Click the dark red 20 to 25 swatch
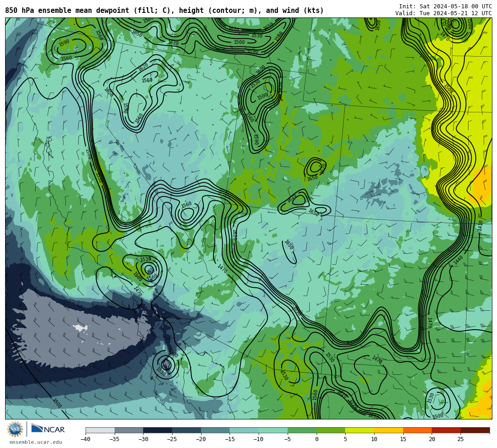The height and width of the screenshot is (448, 497). (446, 430)
